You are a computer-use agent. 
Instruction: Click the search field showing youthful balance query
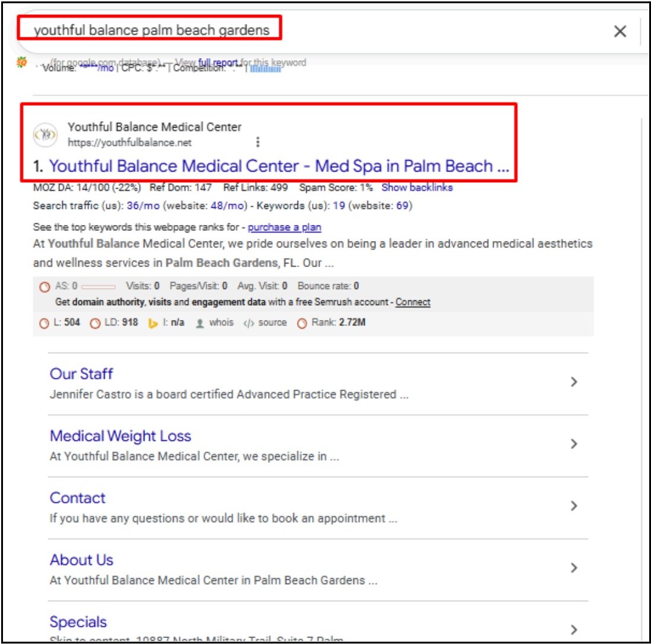[151, 30]
